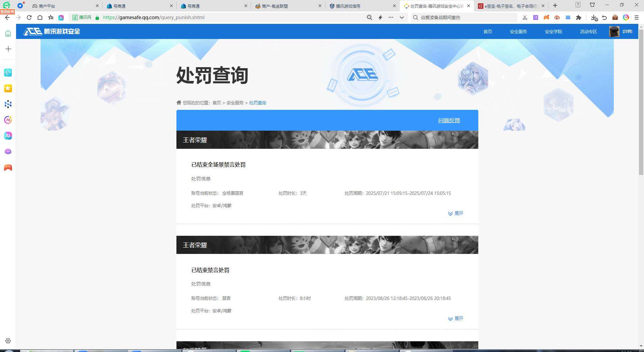Screen dimensions: 644x352
Task: Open the game controller icon in left sidebar
Action: click(8, 167)
